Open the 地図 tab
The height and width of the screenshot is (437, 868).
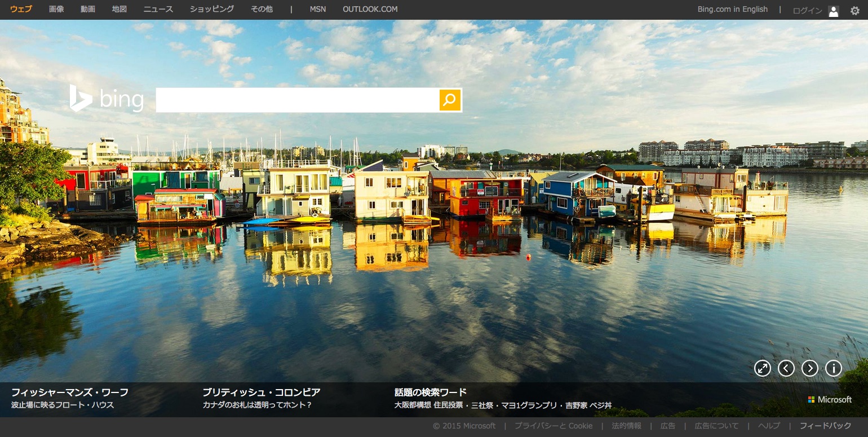coord(119,9)
